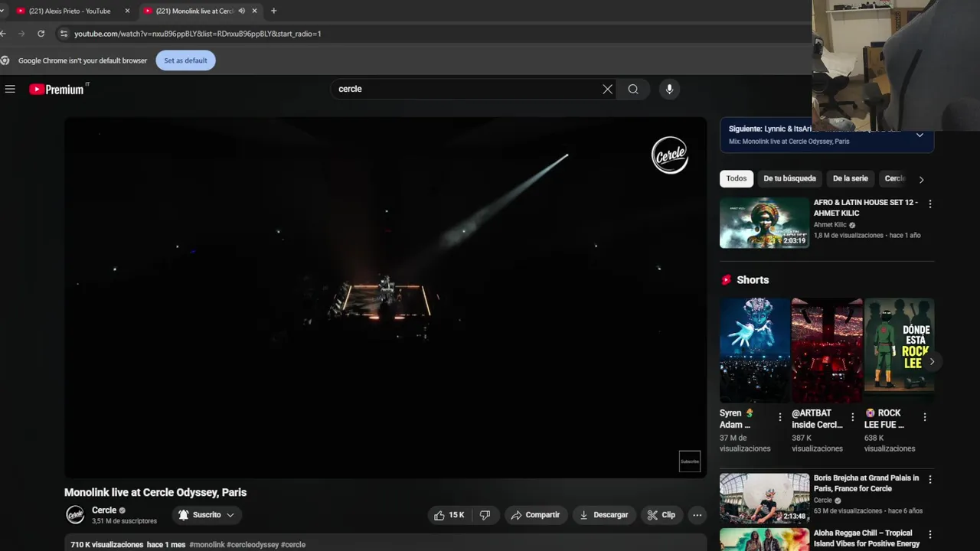
Task: Open Afro & Latin House Set thumbnail
Action: (x=764, y=223)
